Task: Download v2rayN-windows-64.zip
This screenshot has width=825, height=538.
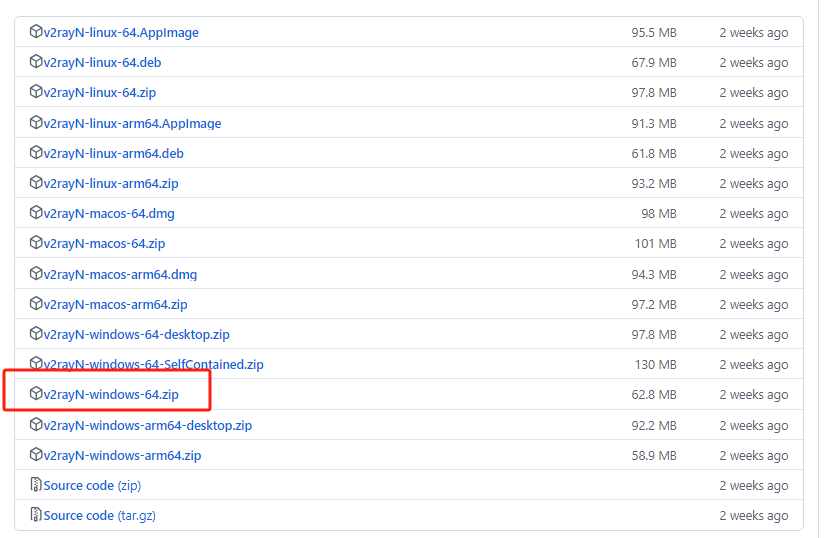Action: (x=111, y=394)
